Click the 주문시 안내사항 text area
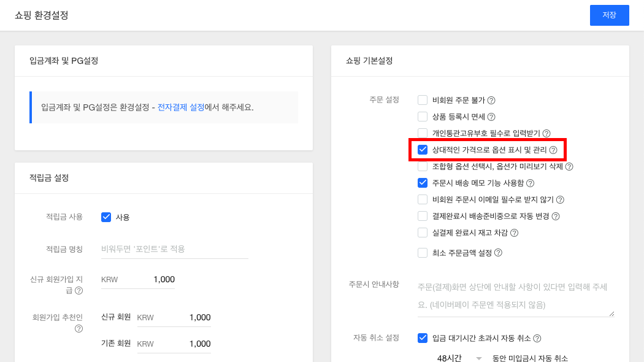 click(x=516, y=296)
